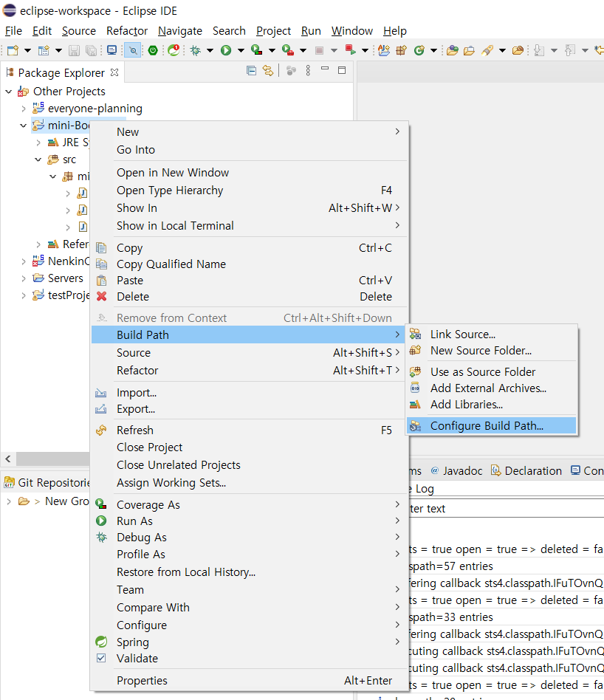This screenshot has width=604, height=700.
Task: Click Run Last Tool with red toolbox
Action: point(288,50)
